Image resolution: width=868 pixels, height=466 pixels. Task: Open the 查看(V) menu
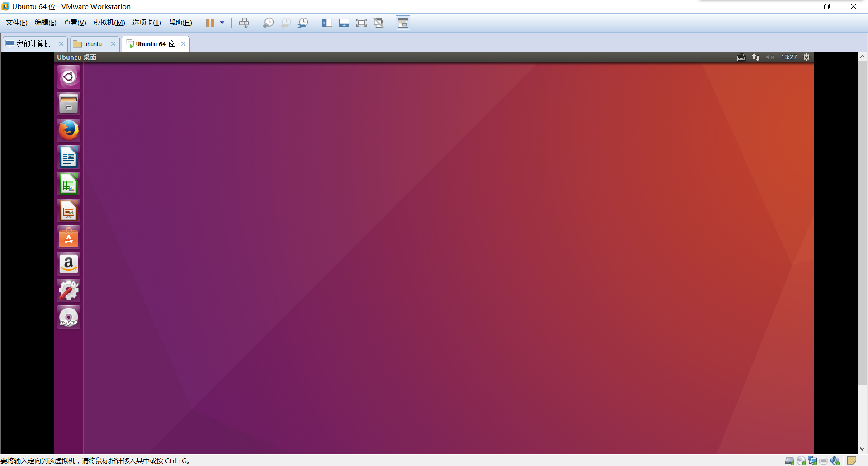[75, 23]
